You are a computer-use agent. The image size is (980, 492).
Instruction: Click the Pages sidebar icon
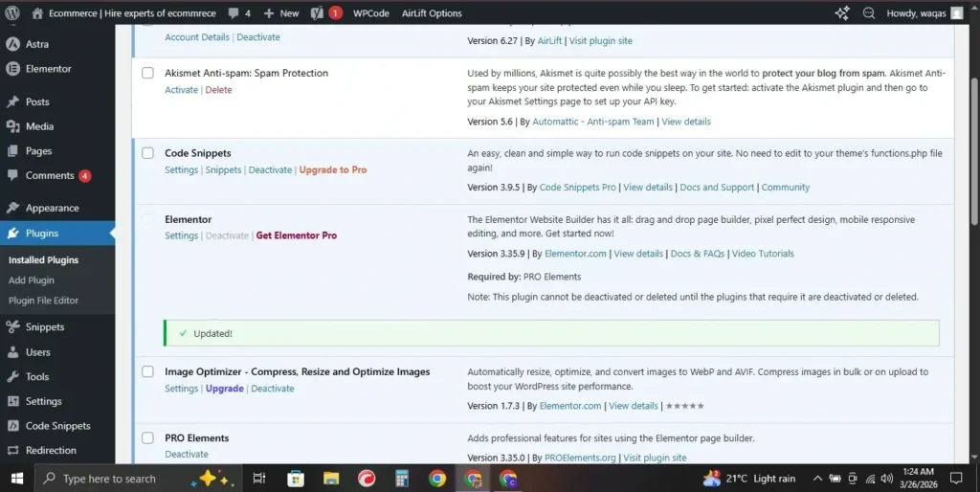coord(12,150)
